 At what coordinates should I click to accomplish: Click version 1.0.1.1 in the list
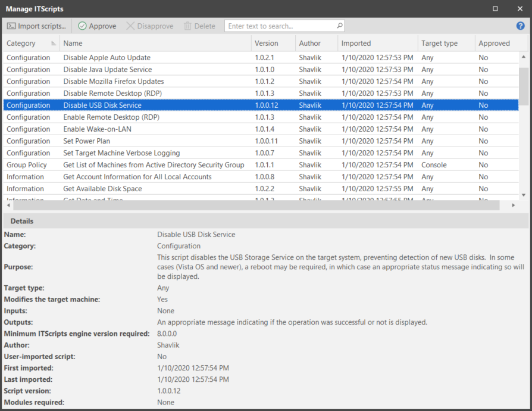[x=264, y=165]
